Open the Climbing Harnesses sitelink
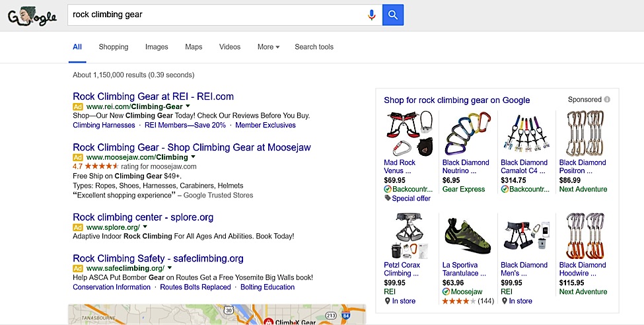644x325 pixels. (104, 125)
